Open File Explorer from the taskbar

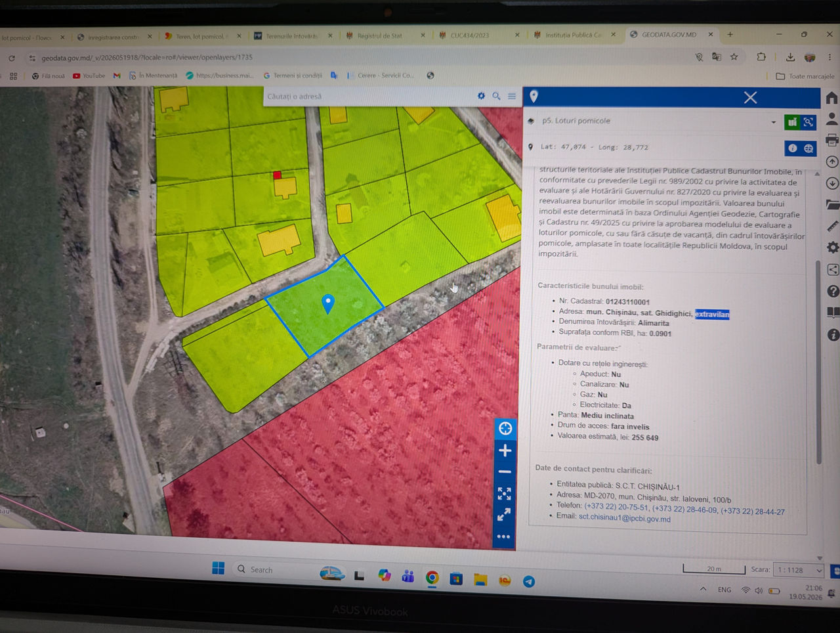480,580
